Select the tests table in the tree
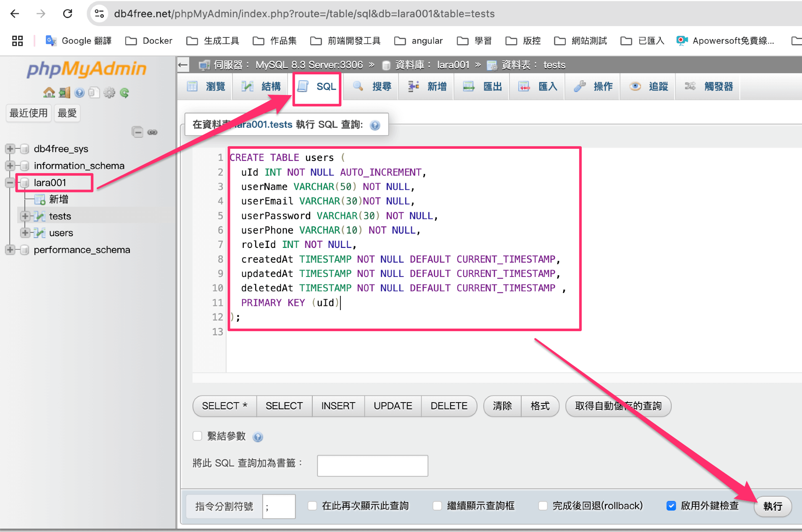The image size is (802, 532). pos(60,216)
